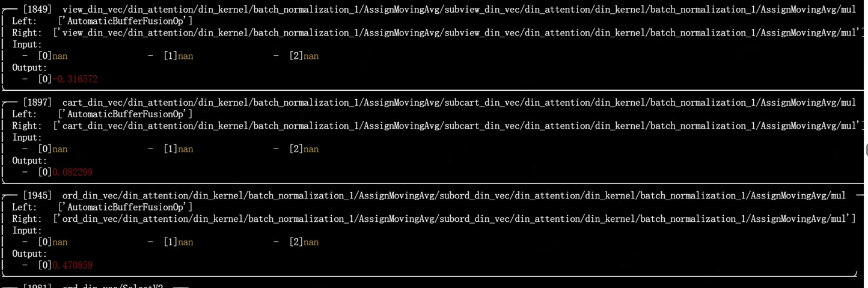Click the Right: line in block 1945

(x=433, y=219)
